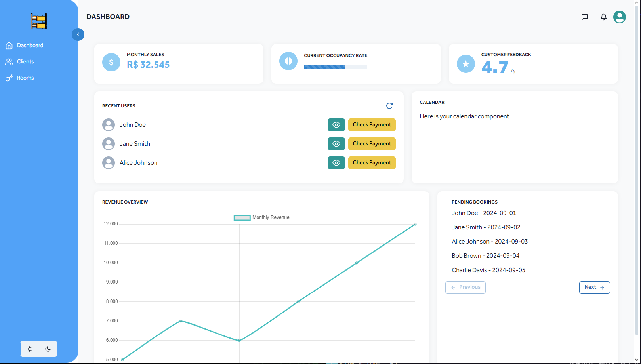
Task: Refresh the Recent Users list
Action: (x=389, y=106)
